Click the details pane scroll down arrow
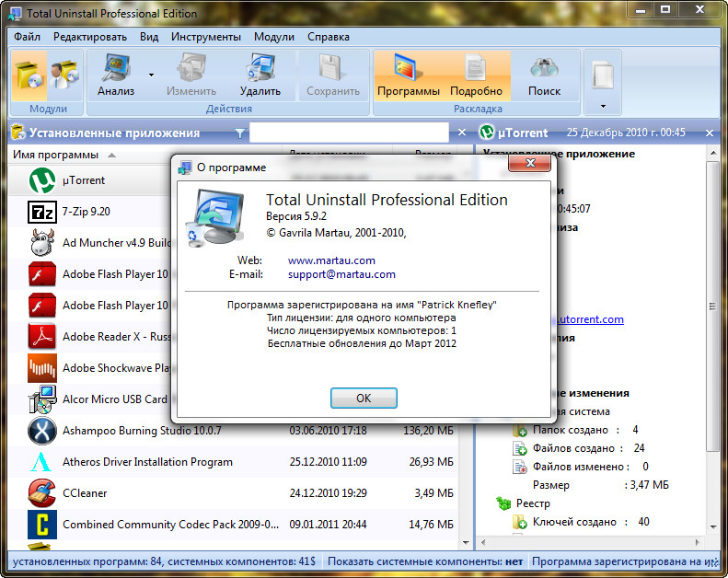The image size is (728, 578). tap(713, 527)
